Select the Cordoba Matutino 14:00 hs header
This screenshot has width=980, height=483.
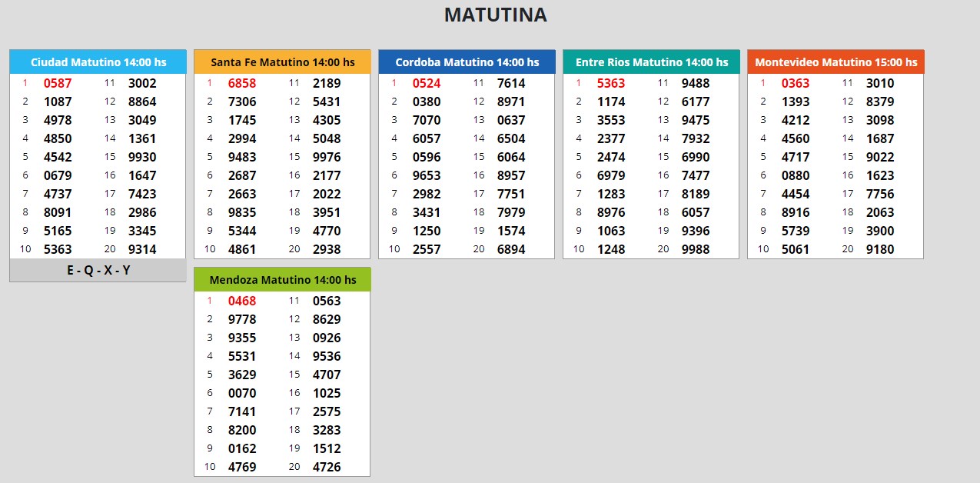467,62
